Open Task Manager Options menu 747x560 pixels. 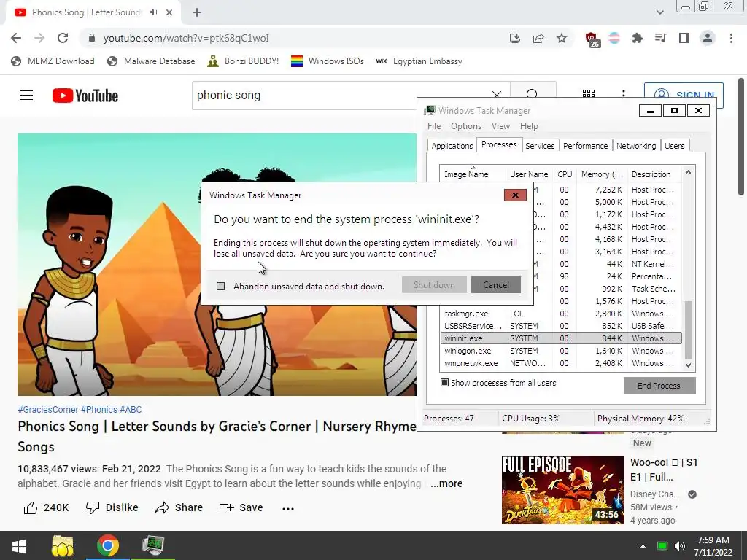tap(466, 126)
